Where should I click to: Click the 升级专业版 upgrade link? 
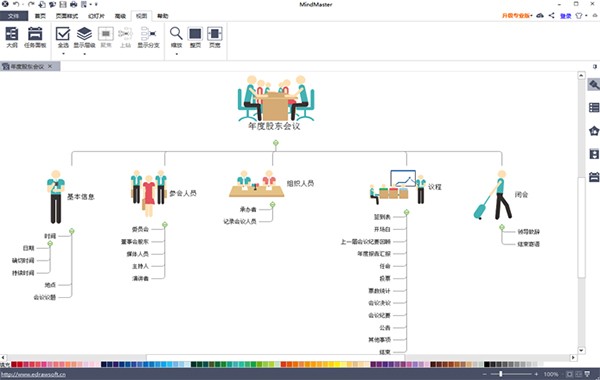[x=515, y=16]
